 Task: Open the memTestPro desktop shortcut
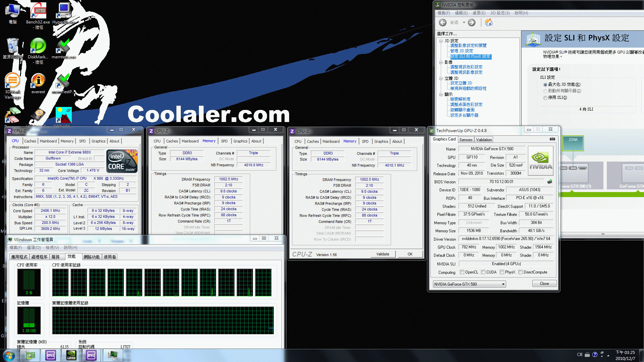click(x=63, y=84)
